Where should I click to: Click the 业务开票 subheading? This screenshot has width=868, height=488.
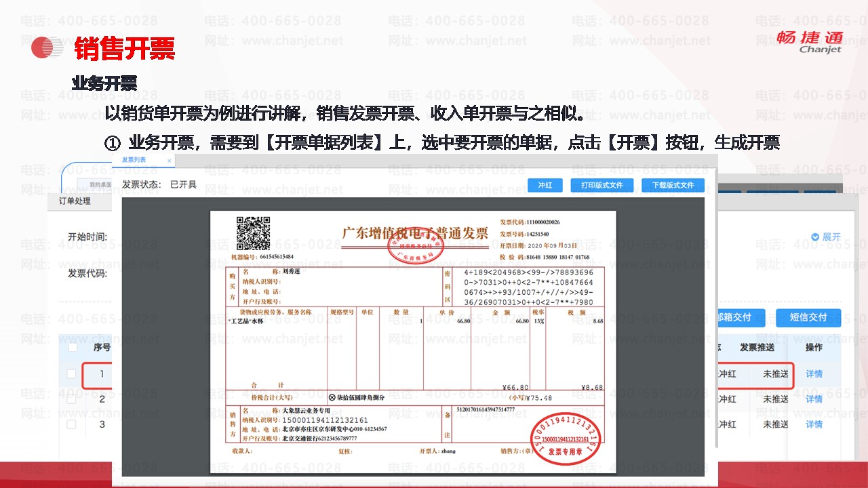(104, 83)
